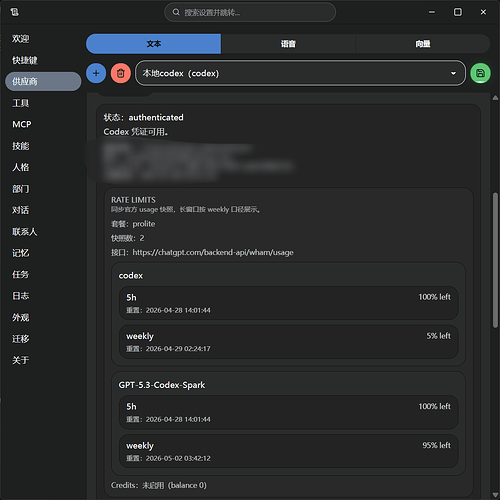Viewport: 500px width, 500px height.
Task: Click the settings search input field
Action: click(250, 12)
